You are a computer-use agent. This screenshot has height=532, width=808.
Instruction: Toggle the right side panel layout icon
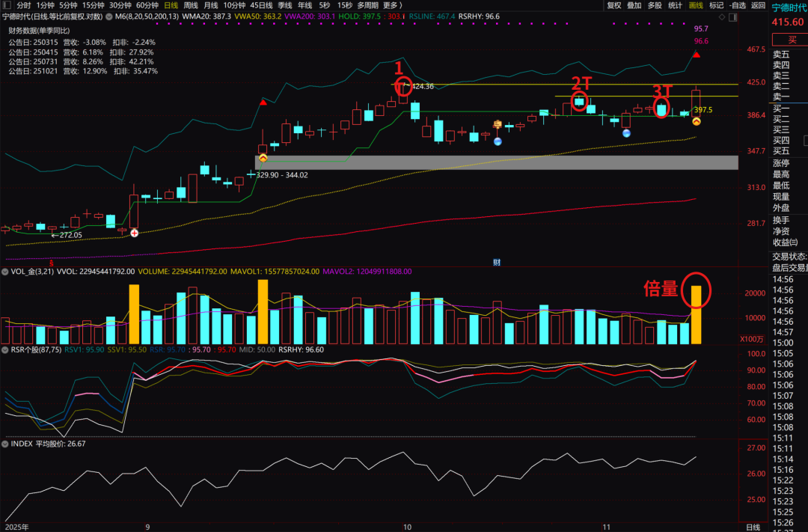click(x=732, y=17)
